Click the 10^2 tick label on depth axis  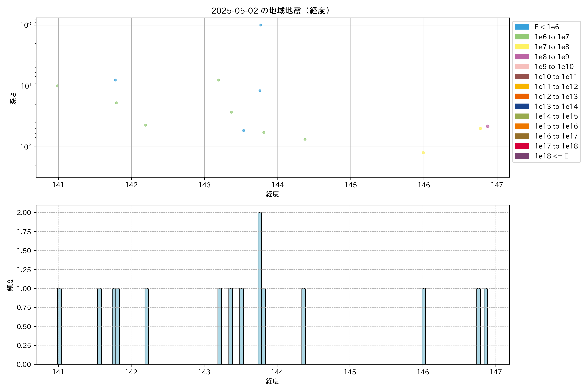point(25,147)
